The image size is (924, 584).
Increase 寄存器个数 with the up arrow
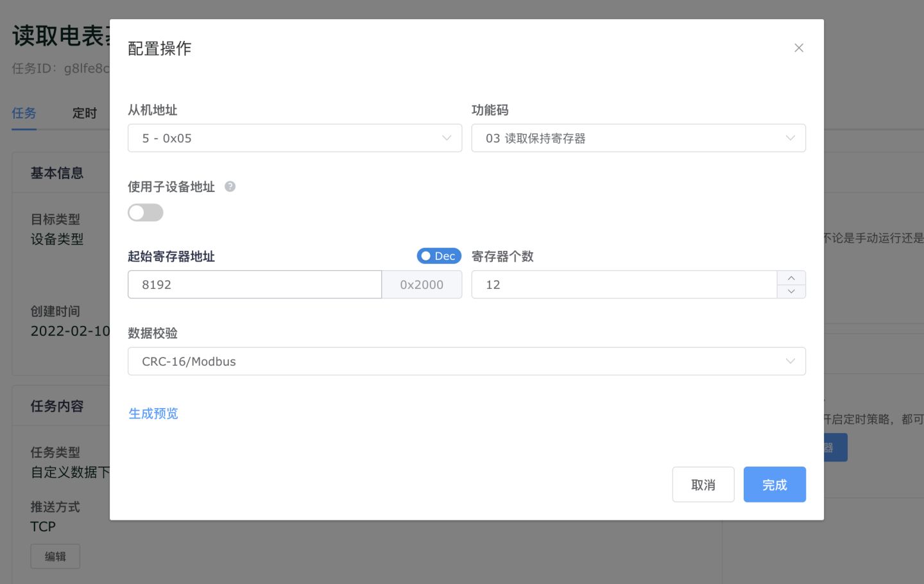point(791,277)
